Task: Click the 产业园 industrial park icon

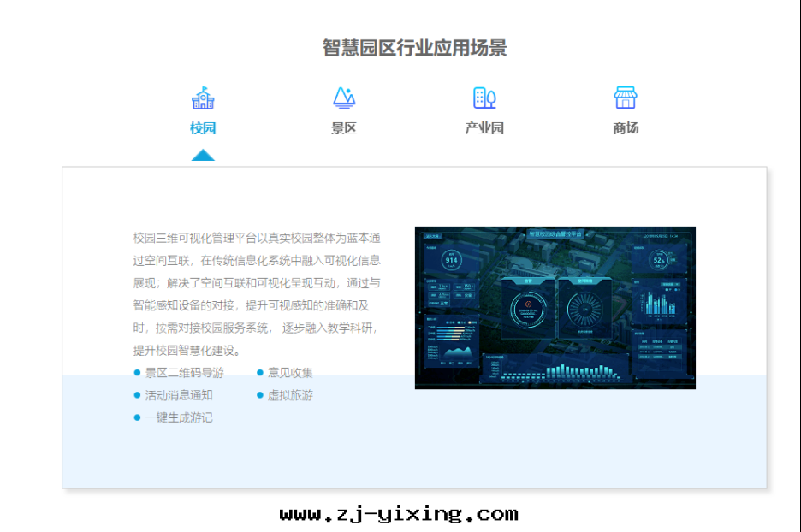Action: tap(483, 97)
